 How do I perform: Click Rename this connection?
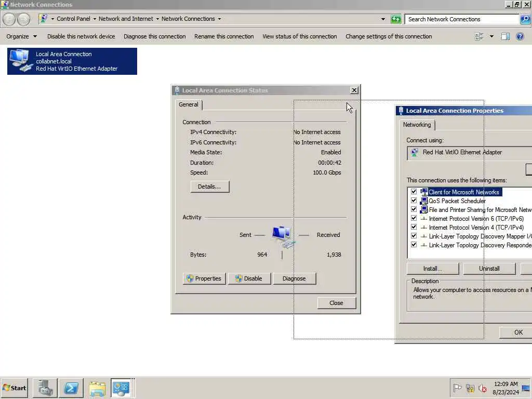click(x=224, y=36)
